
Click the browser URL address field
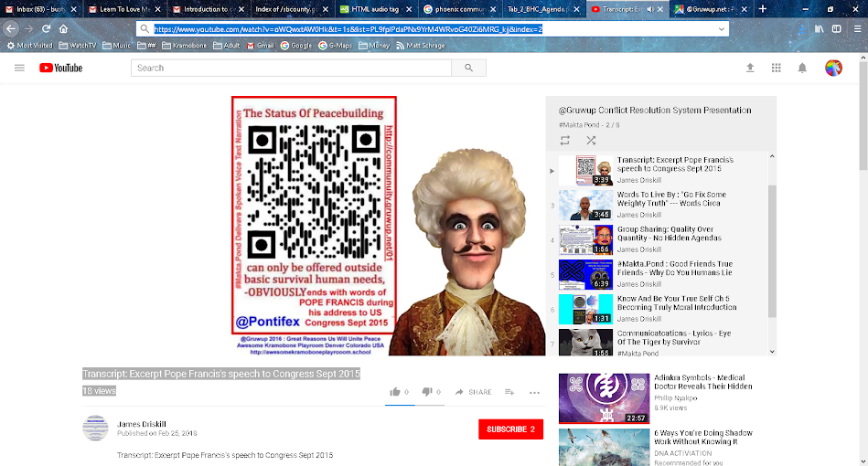(432, 28)
